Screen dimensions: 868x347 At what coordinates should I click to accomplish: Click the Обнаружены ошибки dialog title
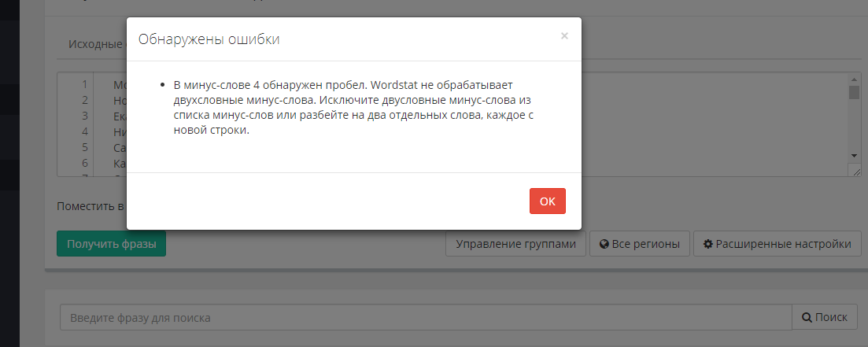coord(209,39)
